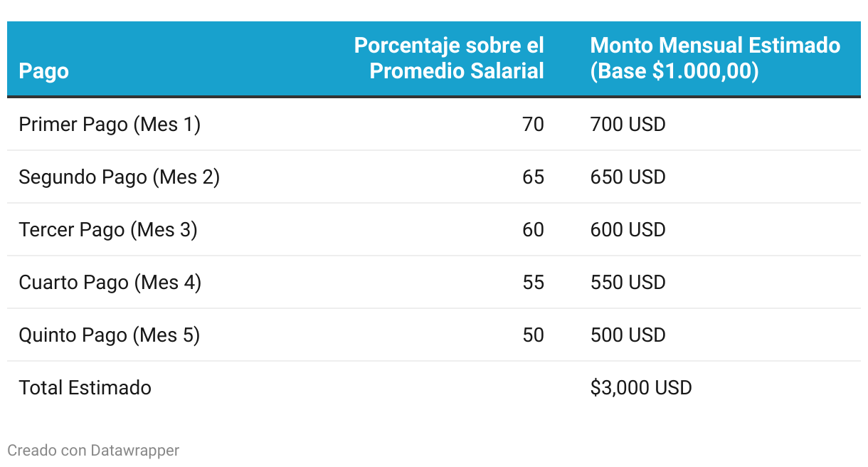
Task: Select the Segundo Pago (Mes 2) row label
Action: [120, 177]
